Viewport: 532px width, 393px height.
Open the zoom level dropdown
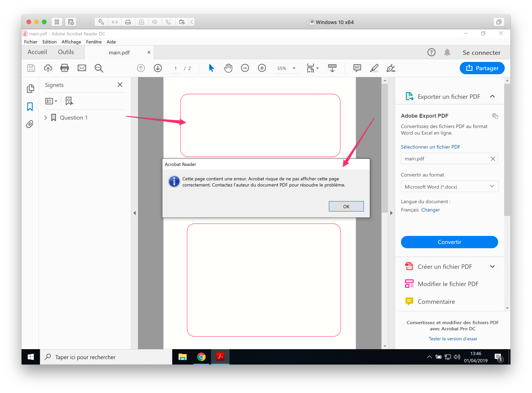(x=294, y=68)
